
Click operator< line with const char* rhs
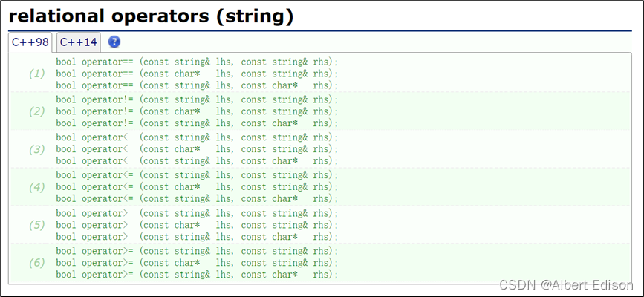point(197,161)
